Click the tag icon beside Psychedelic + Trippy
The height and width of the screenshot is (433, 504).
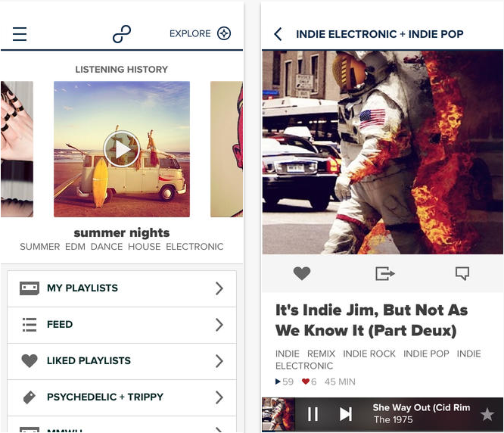[30, 397]
